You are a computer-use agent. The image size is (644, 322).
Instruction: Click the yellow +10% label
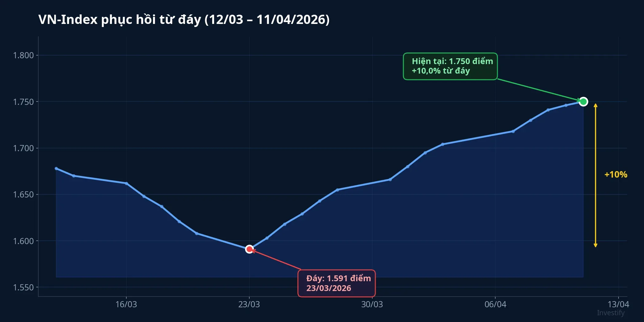click(615, 174)
